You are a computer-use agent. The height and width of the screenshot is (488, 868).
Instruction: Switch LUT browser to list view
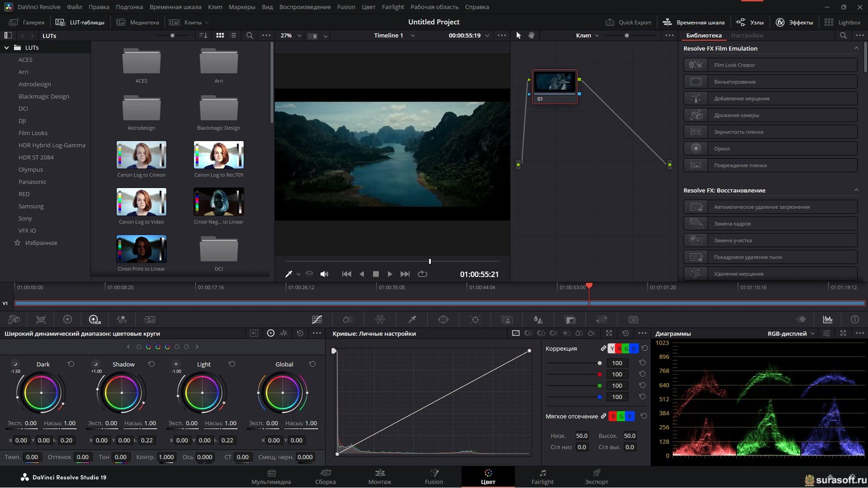[x=233, y=35]
